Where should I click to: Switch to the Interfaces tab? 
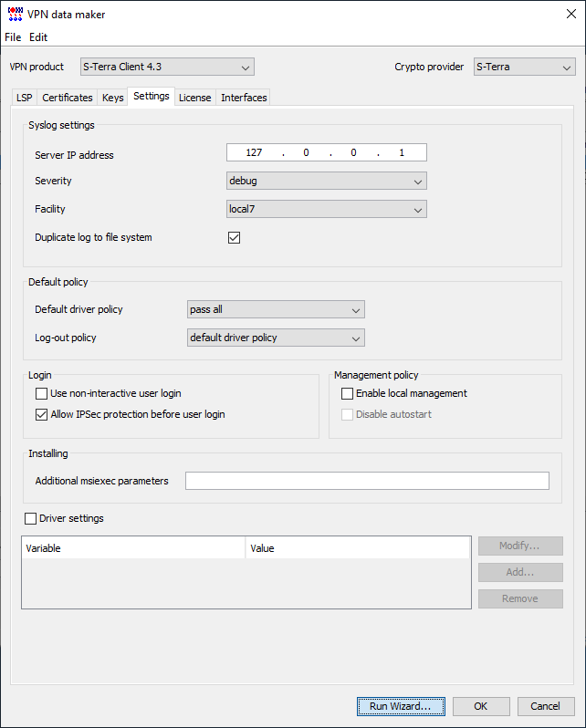coord(244,98)
